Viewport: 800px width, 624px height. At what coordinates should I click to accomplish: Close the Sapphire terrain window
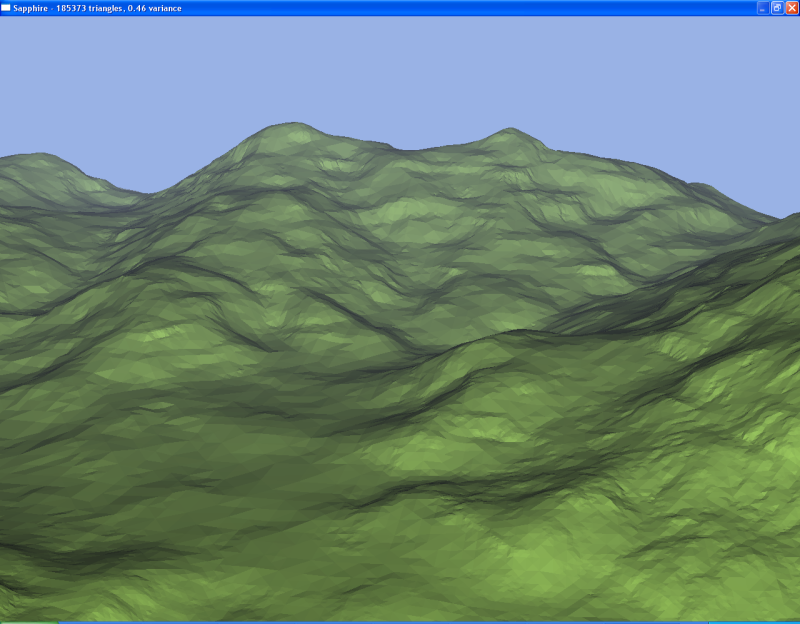791,7
